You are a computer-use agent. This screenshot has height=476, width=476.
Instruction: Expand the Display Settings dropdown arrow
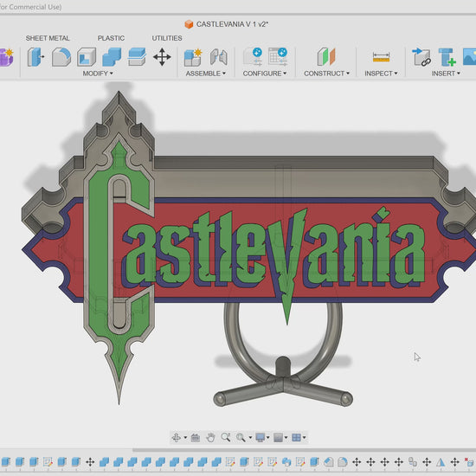click(268, 438)
